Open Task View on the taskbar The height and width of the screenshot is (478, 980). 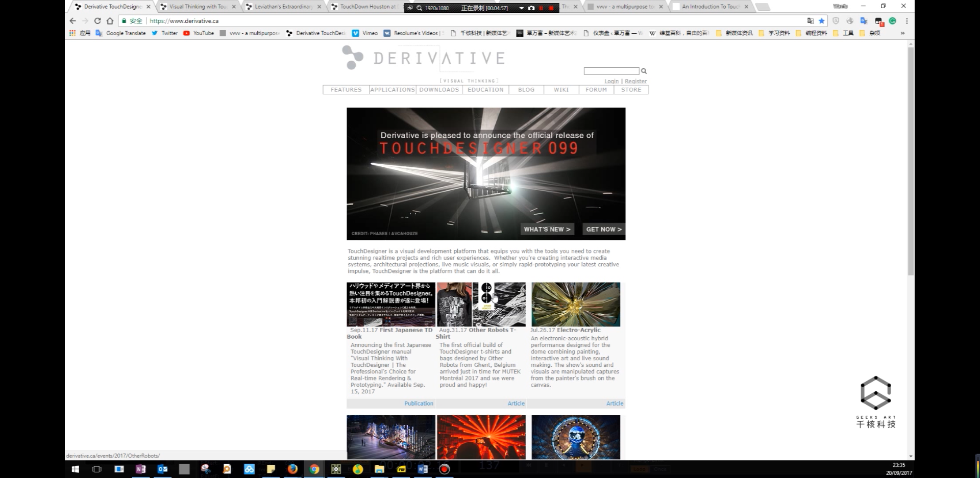tap(96, 469)
